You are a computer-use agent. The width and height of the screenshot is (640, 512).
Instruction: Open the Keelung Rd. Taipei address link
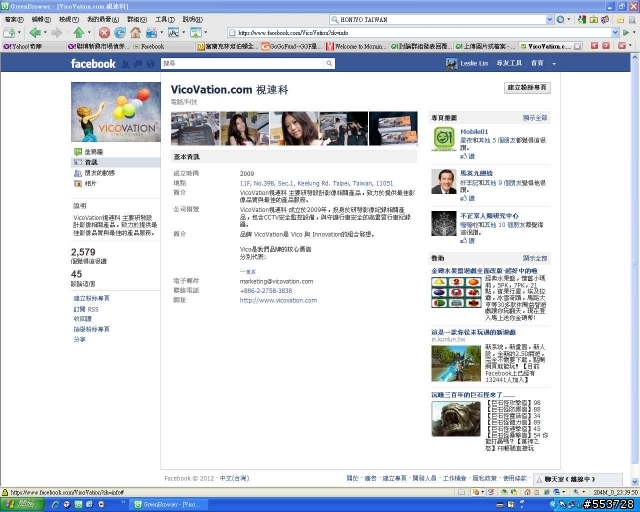(x=316, y=183)
